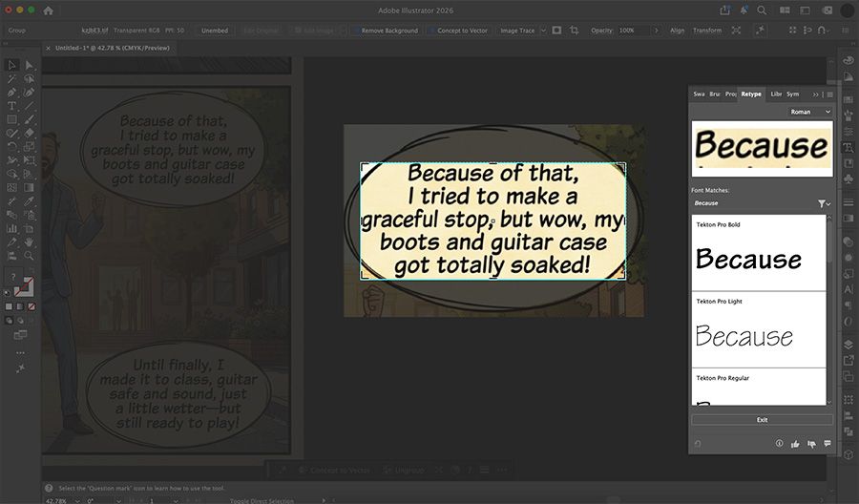Open comment feedback icon in Retype panel
The height and width of the screenshot is (504, 859).
point(828,444)
